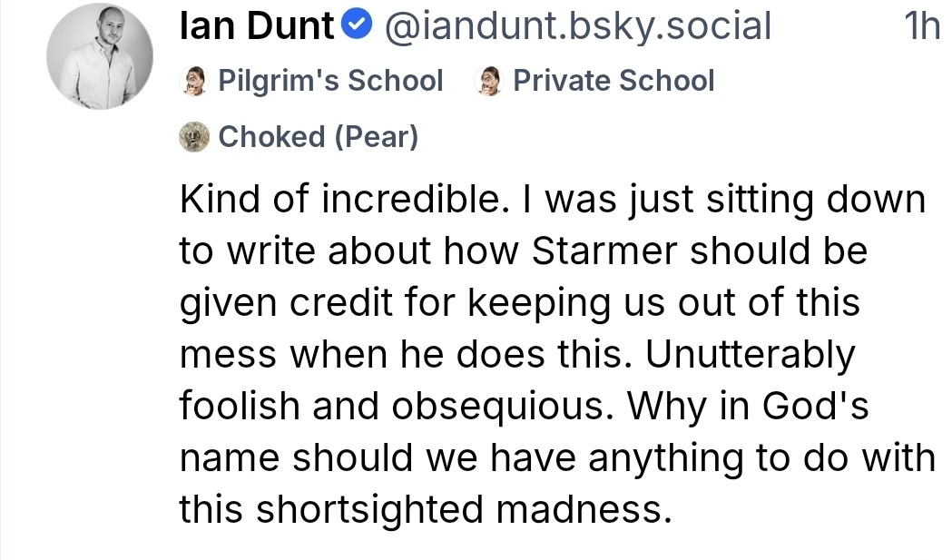Screen dimensions: 952x560
Task: Open the Choked (Pear) label text
Action: tap(319, 137)
